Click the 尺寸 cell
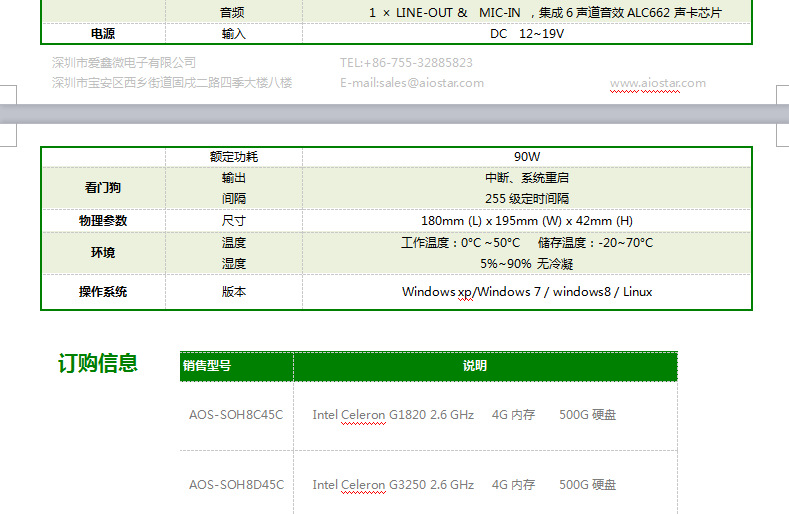The width and height of the screenshot is (789, 514). tap(233, 221)
